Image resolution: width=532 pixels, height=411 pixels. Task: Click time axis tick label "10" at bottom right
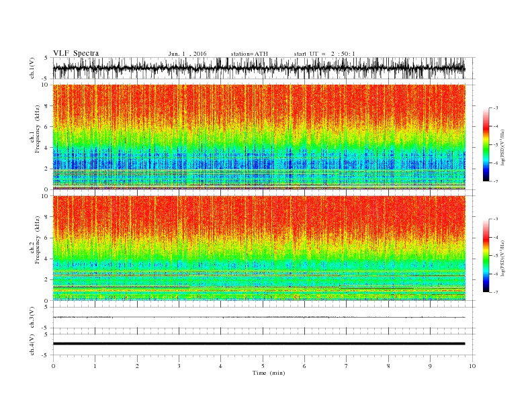click(x=472, y=366)
